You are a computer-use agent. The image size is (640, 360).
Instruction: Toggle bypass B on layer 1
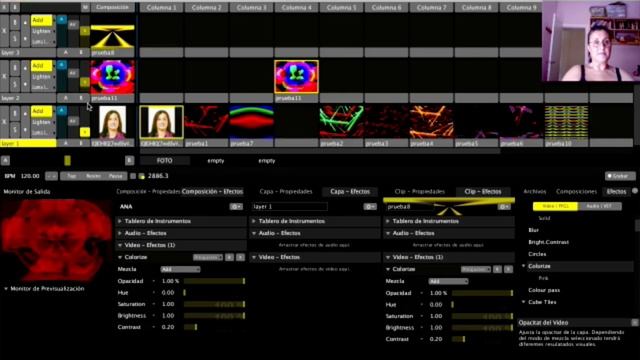coord(15,113)
